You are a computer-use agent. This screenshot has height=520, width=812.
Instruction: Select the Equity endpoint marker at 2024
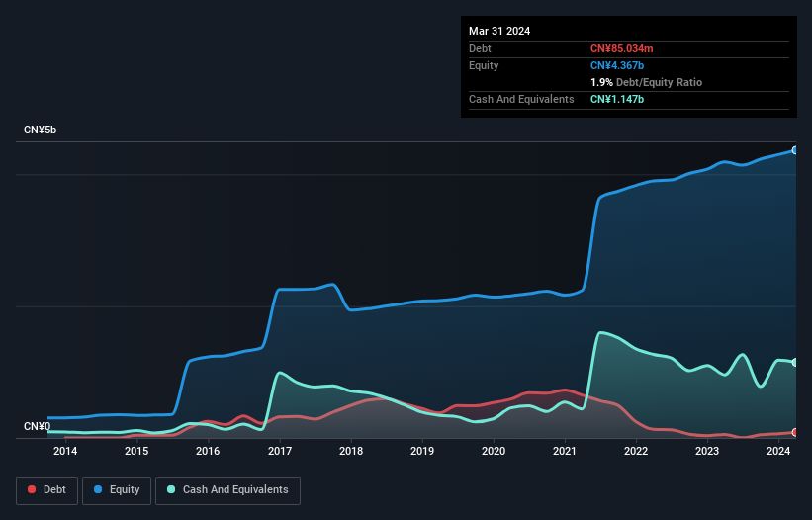(795, 150)
